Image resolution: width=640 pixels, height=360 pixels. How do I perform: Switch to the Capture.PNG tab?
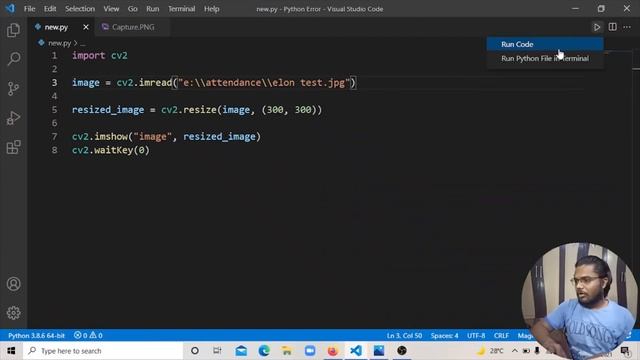point(132,27)
